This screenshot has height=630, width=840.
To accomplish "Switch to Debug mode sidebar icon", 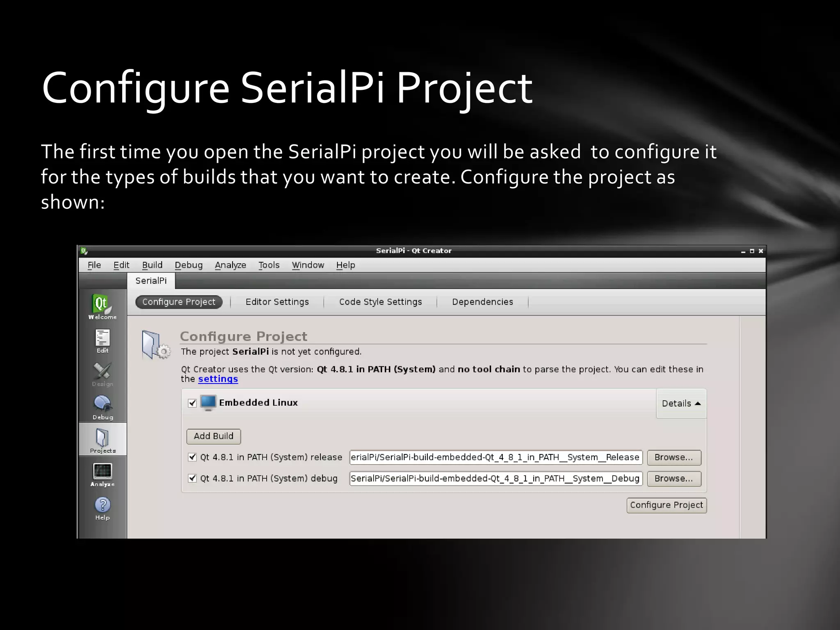I will [x=102, y=408].
